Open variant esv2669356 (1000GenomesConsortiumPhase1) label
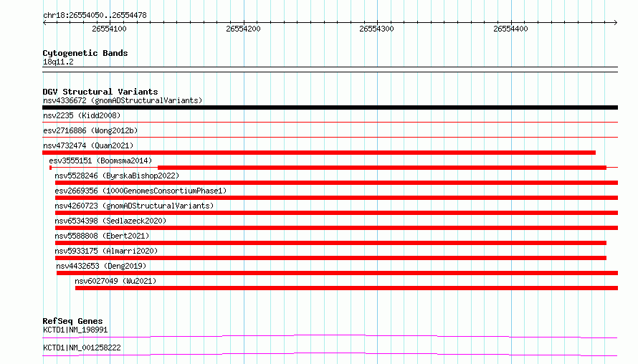 (141, 191)
